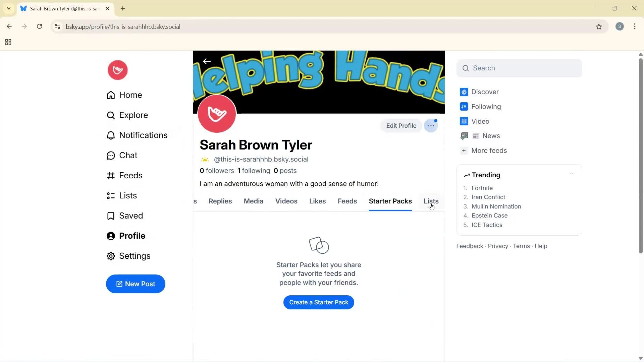The height and width of the screenshot is (362, 644).
Task: Select the Explore magnifier icon
Action: (x=111, y=115)
